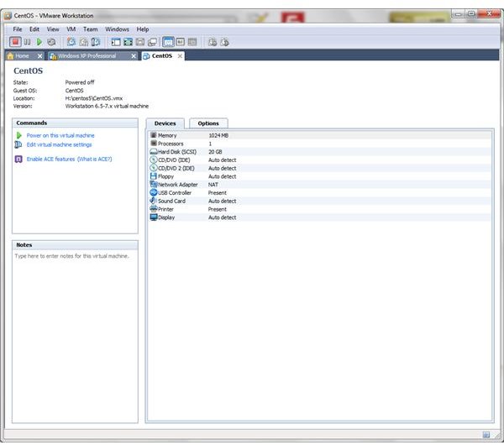Click the Reset toolbar icon
This screenshot has width=504, height=445.
point(51,42)
